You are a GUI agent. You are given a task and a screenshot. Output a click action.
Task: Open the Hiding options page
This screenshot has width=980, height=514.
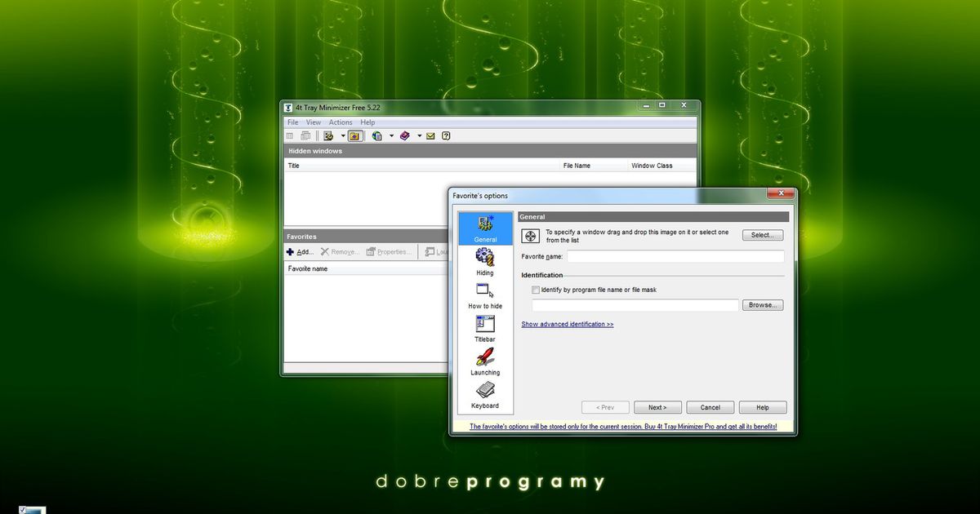(485, 261)
